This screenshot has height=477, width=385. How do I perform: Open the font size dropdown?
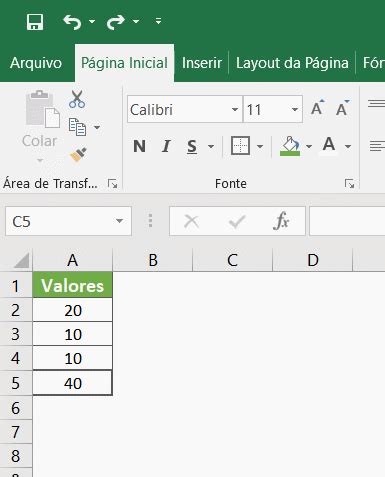(295, 109)
